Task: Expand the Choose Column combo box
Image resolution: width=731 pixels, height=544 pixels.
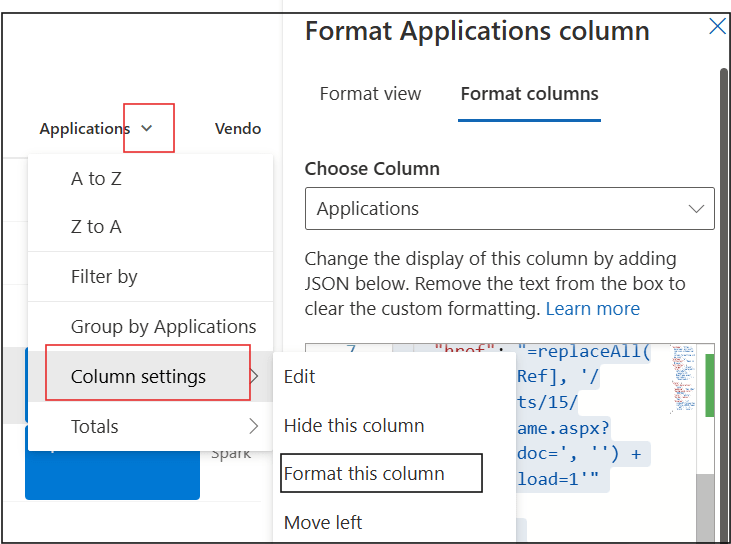Action: (x=509, y=209)
